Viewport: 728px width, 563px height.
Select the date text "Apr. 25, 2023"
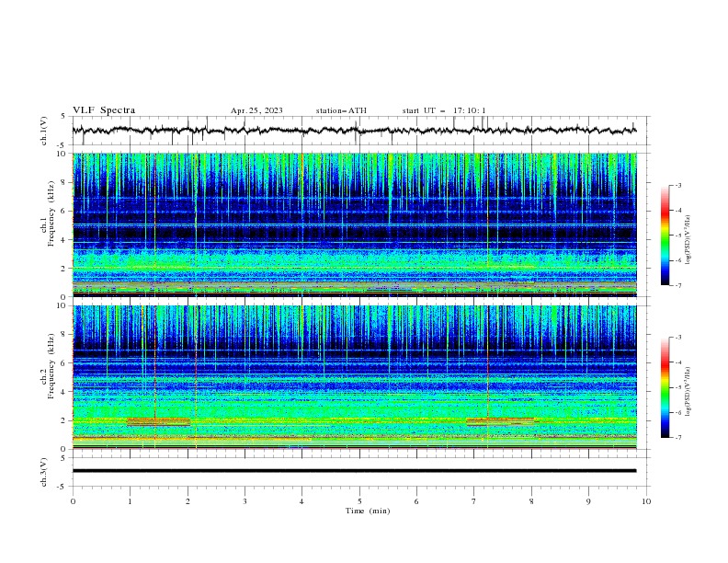[256, 110]
